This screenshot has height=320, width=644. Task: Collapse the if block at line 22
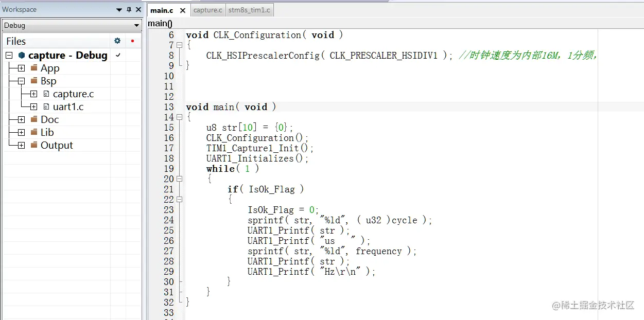pos(179,200)
